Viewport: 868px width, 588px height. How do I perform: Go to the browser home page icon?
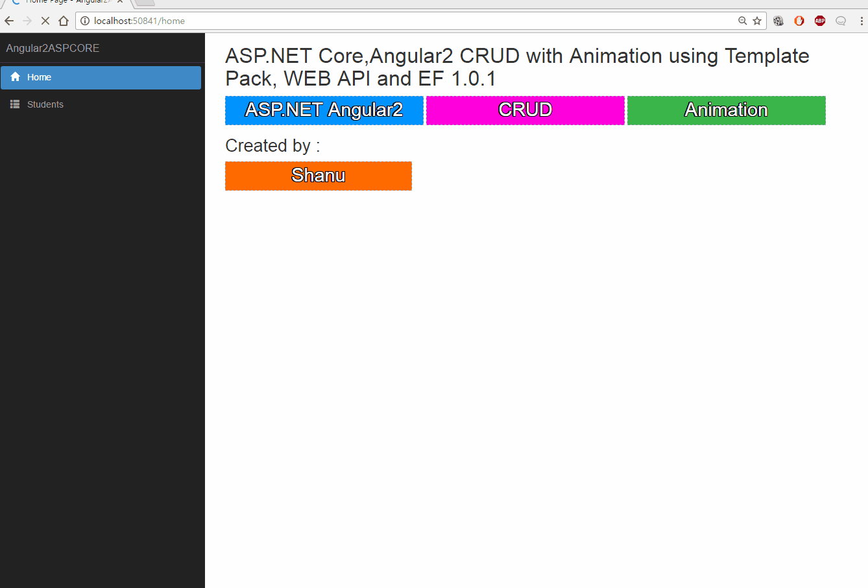coord(64,21)
